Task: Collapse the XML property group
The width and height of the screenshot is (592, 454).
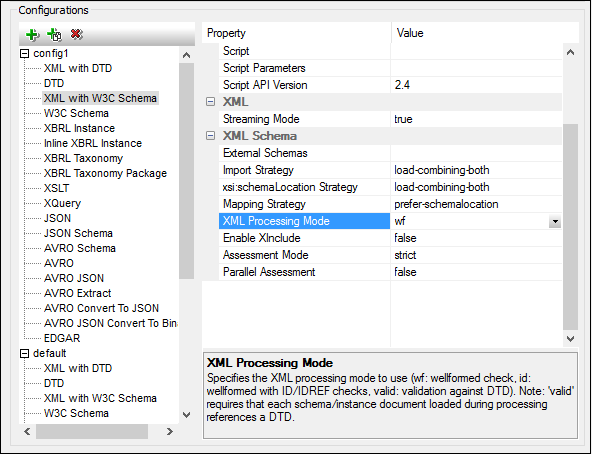Action: pyautogui.click(x=210, y=102)
